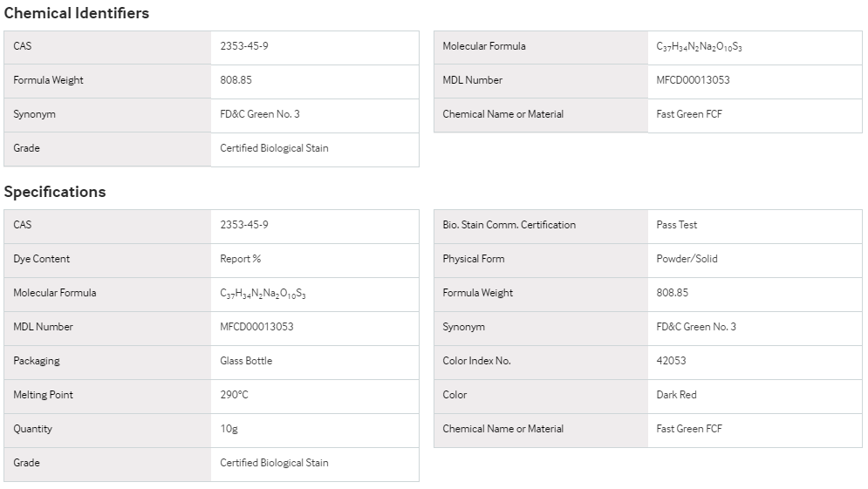This screenshot has width=868, height=489.
Task: Click the Bio. Stain Comm. Certification label
Action: [509, 225]
